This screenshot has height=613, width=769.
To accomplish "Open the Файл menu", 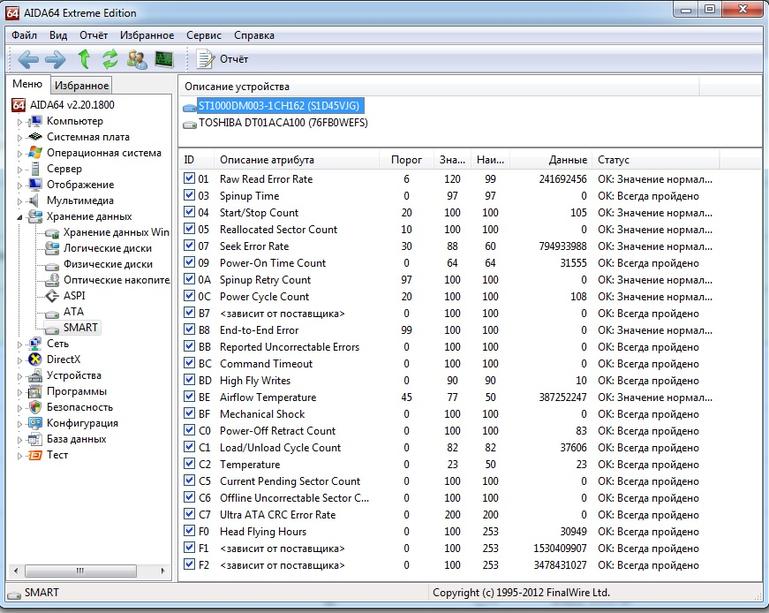I will (x=24, y=35).
